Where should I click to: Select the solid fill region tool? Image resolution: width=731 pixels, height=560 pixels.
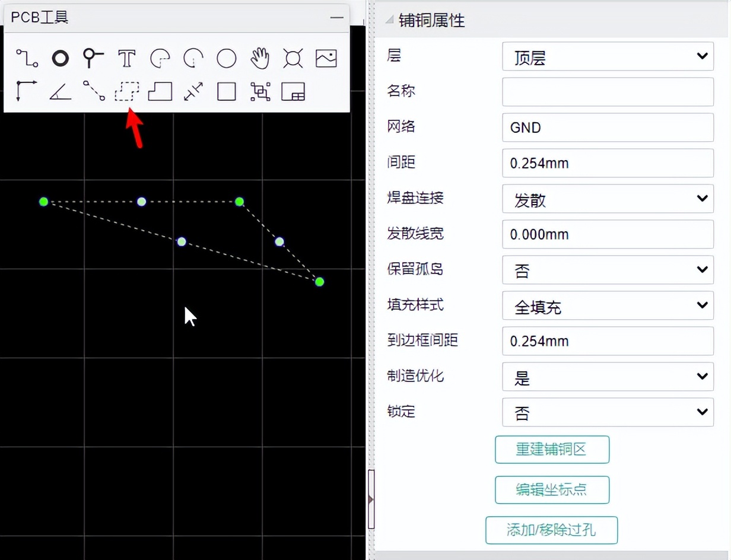[160, 91]
